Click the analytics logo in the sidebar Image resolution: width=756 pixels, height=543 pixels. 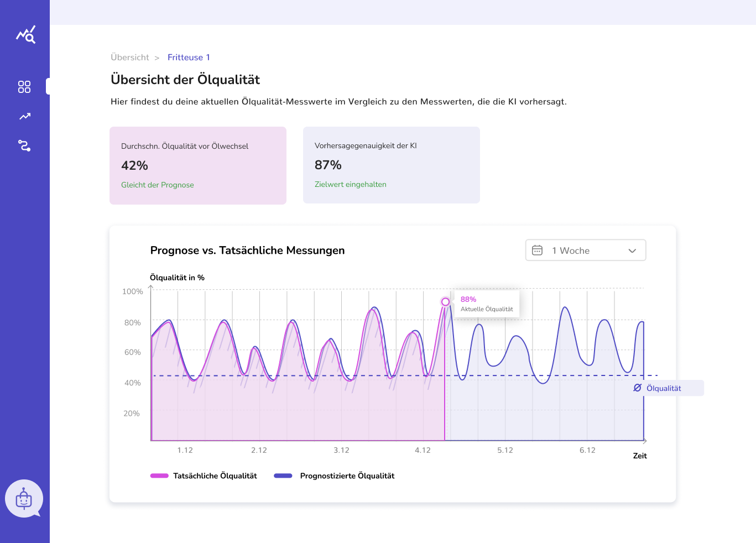pyautogui.click(x=25, y=35)
